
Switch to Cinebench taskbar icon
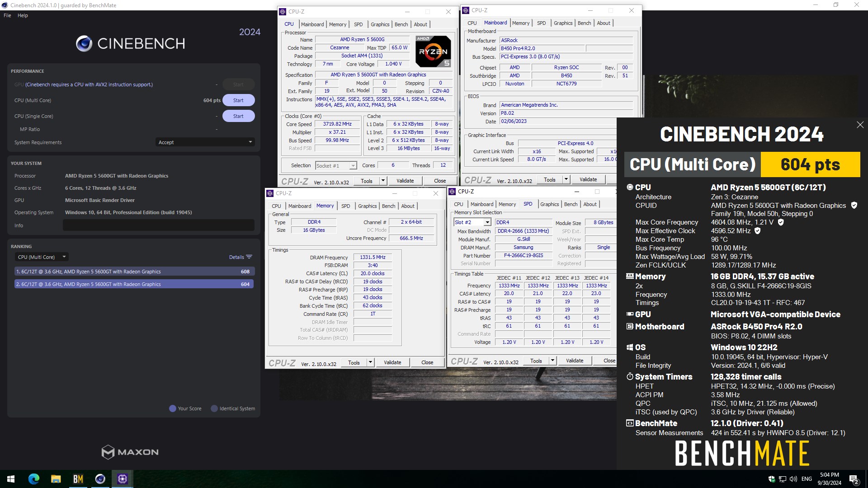click(x=100, y=479)
